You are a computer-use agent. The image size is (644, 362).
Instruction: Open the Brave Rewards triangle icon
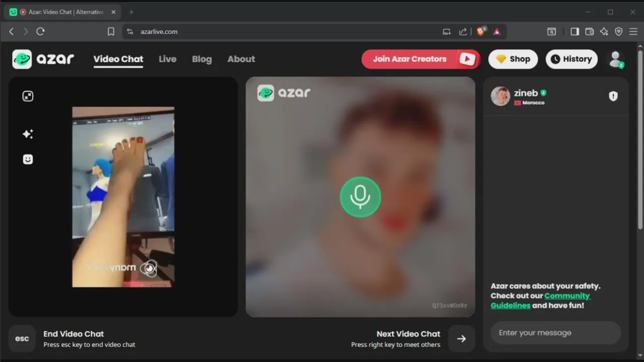pyautogui.click(x=497, y=32)
